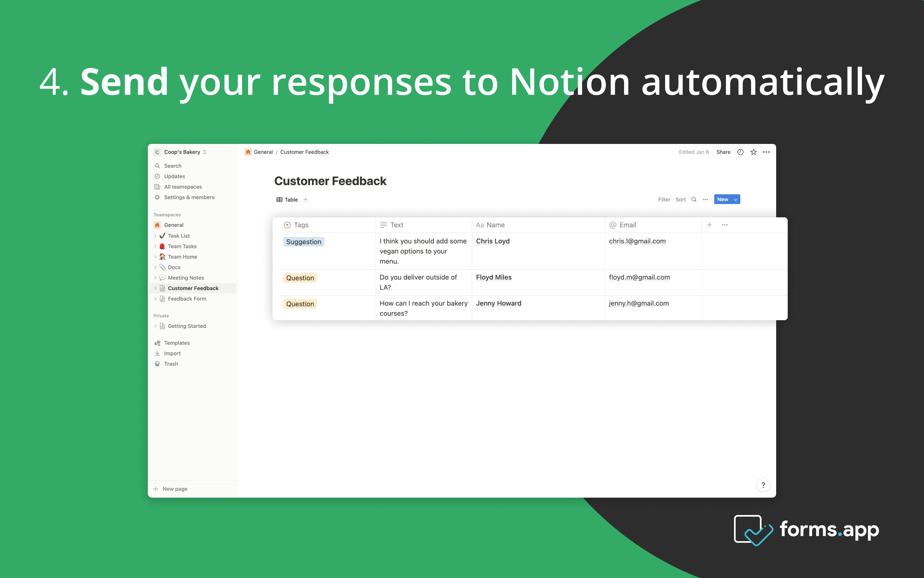The height and width of the screenshot is (578, 924).
Task: Click the Team Home house icon
Action: pos(162,256)
